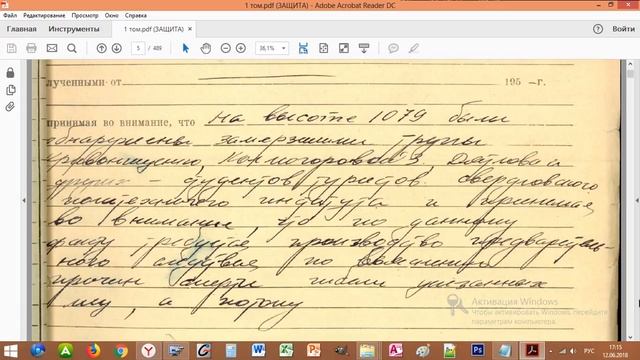
Task: Enter Full screen mode icon
Action: click(344, 48)
